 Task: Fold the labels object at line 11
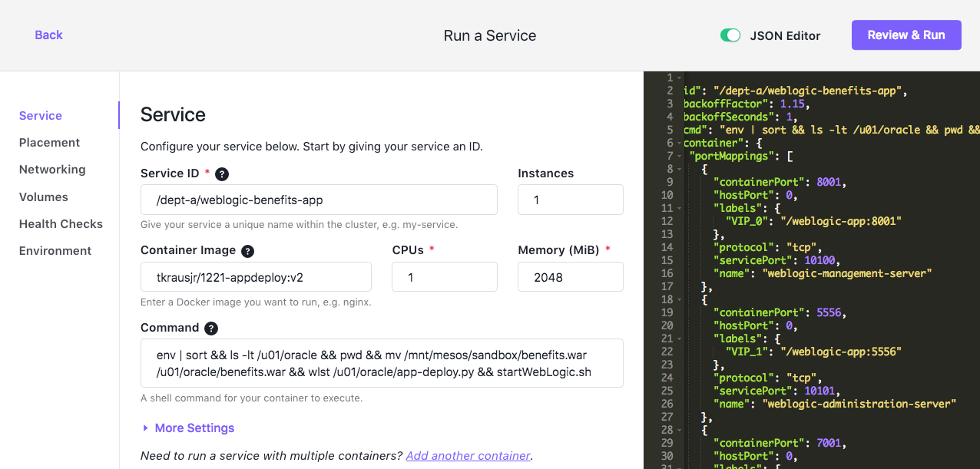(x=679, y=209)
